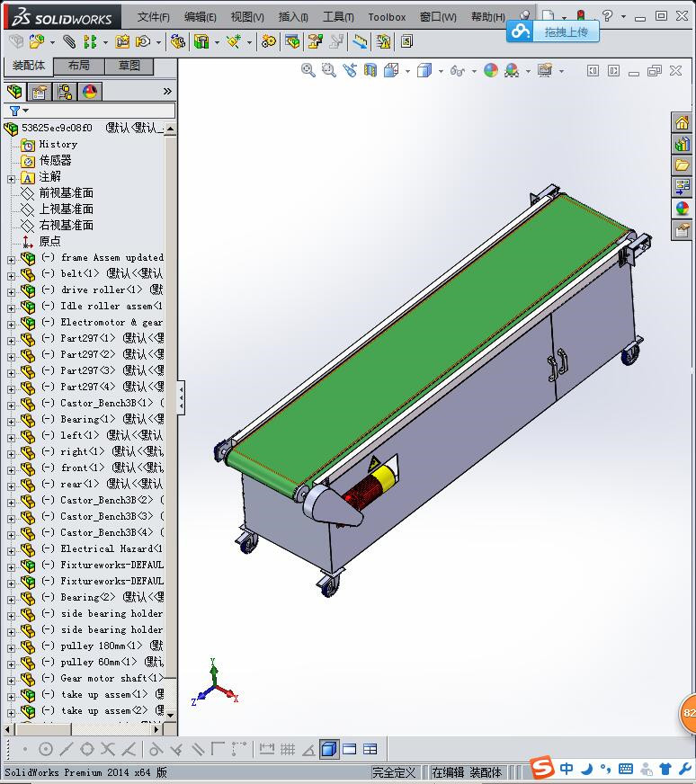Viewport: 696px width, 784px height.
Task: Click the cloud upload icon
Action: tap(520, 31)
